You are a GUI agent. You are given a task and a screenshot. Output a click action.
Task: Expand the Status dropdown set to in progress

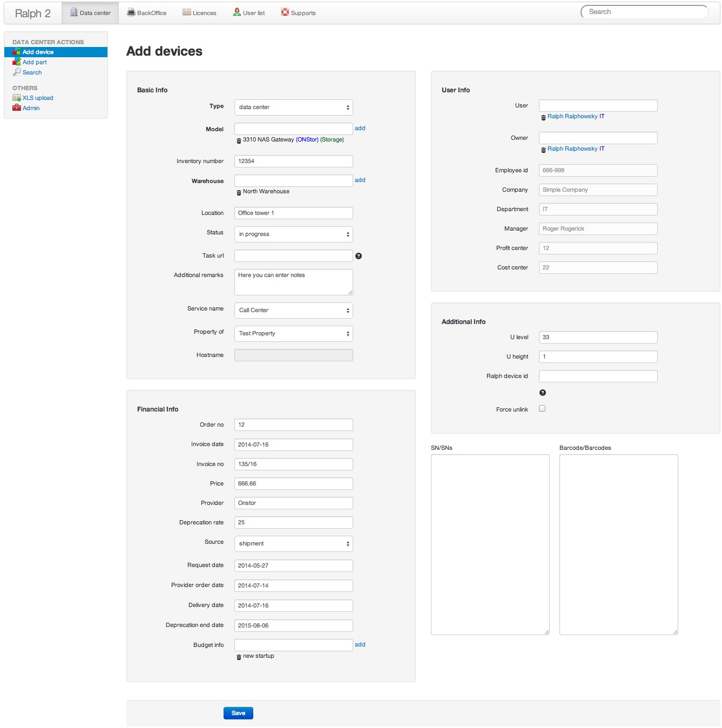[x=293, y=234]
